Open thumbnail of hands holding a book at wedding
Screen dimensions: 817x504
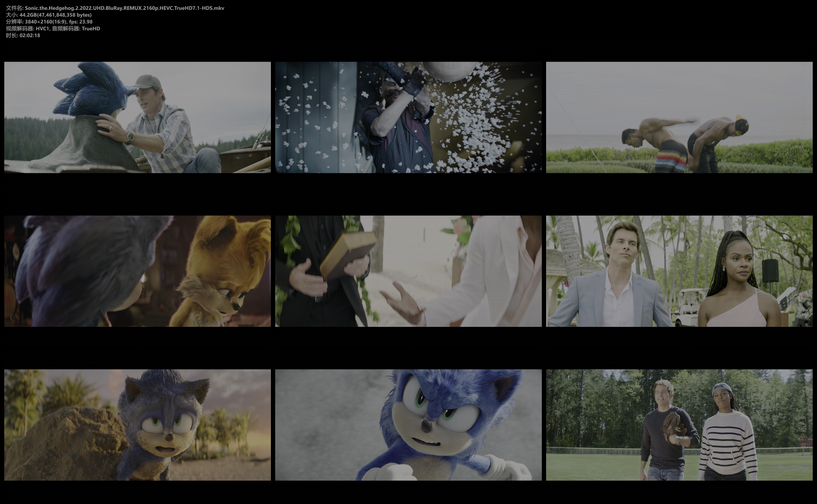[408, 271]
